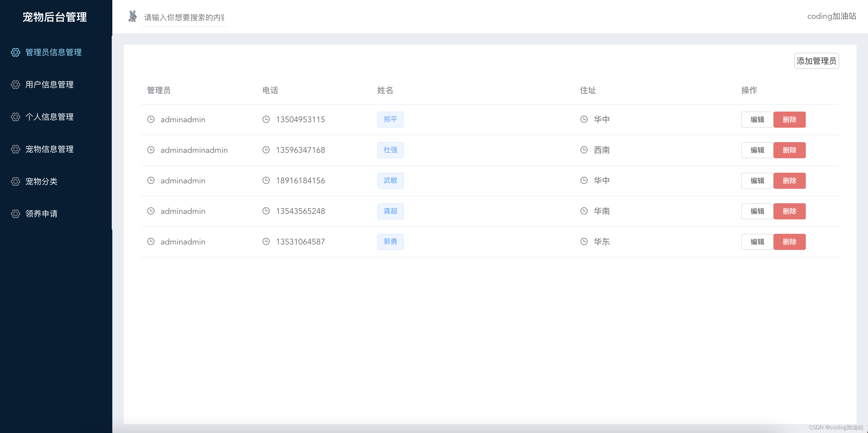Delete the administrator 杜强
868x433 pixels.
(x=789, y=150)
